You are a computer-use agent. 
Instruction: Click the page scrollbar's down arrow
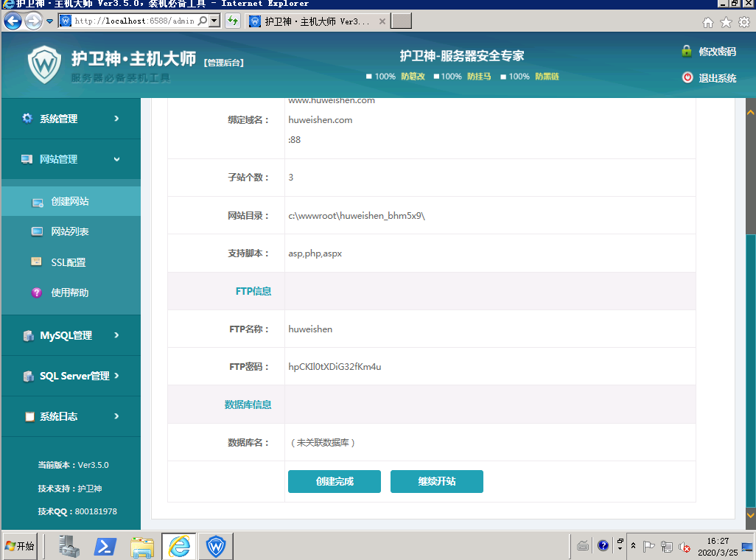tap(750, 514)
